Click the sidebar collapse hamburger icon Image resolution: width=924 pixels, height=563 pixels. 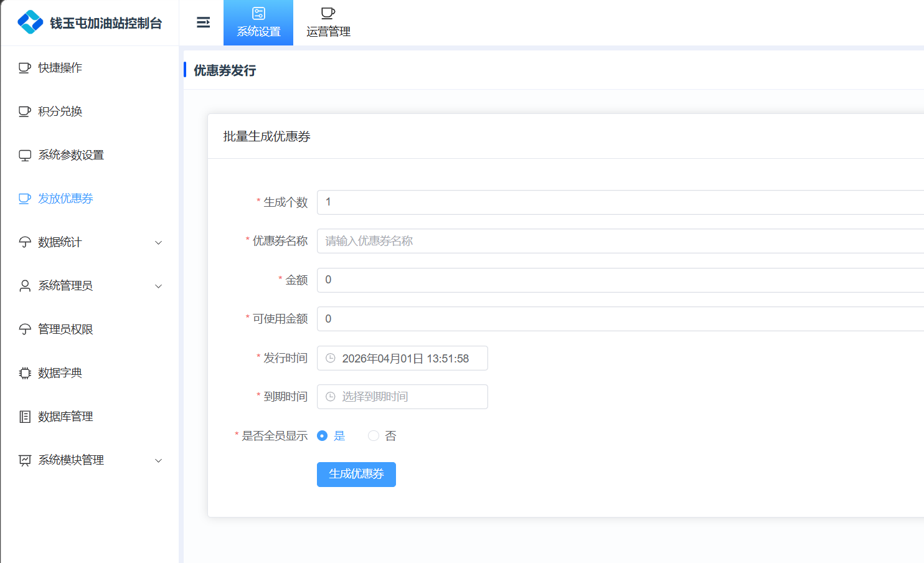pyautogui.click(x=203, y=22)
